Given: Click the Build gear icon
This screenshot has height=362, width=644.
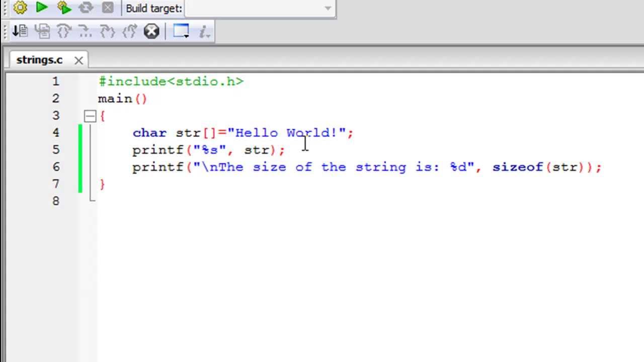Looking at the screenshot, I should [20, 8].
